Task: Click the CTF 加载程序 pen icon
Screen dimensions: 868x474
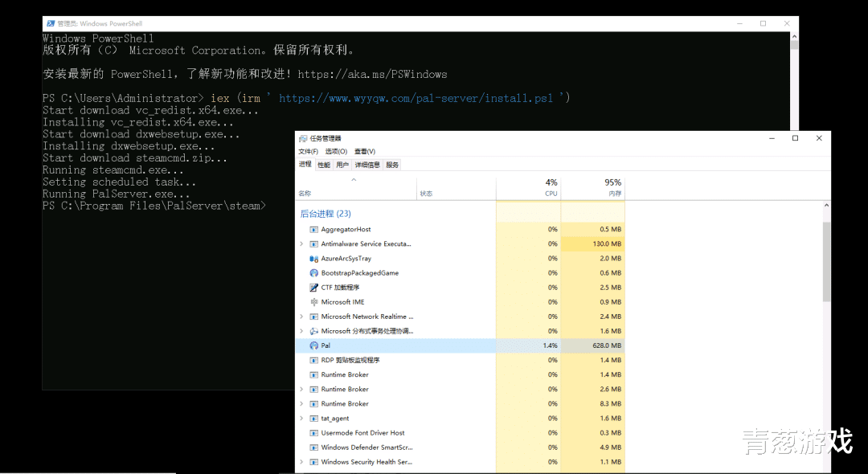Action: coord(314,288)
